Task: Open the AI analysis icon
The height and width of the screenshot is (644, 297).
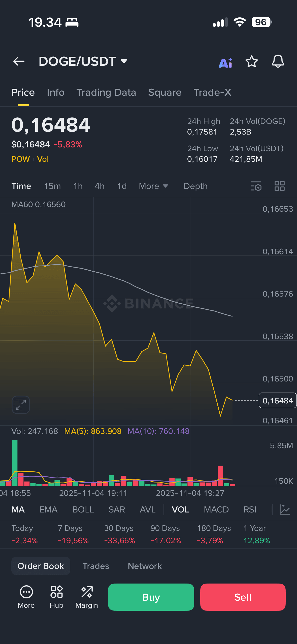Action: point(225,63)
